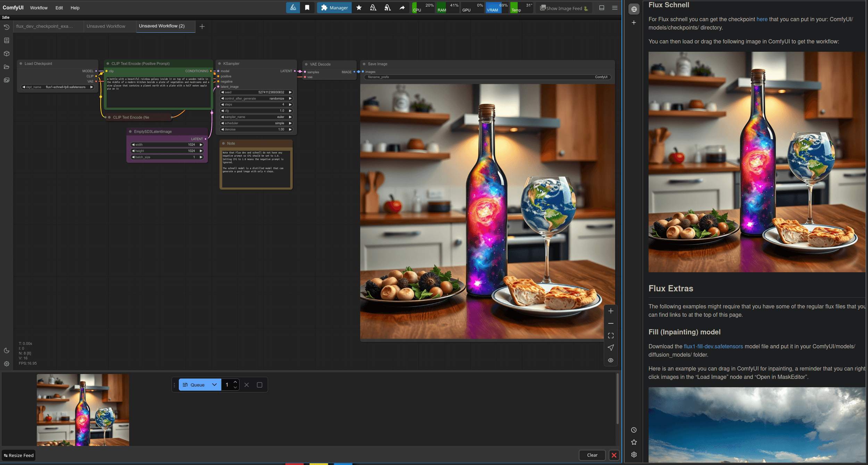This screenshot has height=465, width=868.
Task: Toggle link visibility with the eye icon
Action: pyautogui.click(x=611, y=360)
